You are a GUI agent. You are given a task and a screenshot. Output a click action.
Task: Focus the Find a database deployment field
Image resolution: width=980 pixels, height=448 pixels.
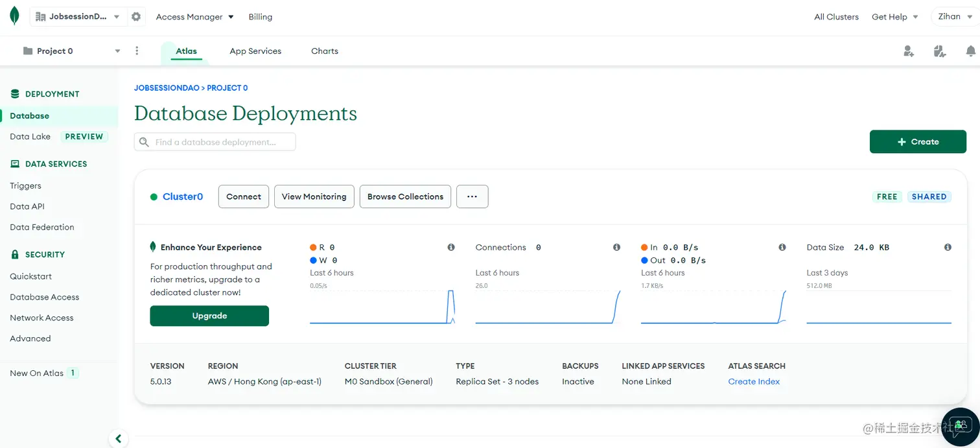pos(215,142)
